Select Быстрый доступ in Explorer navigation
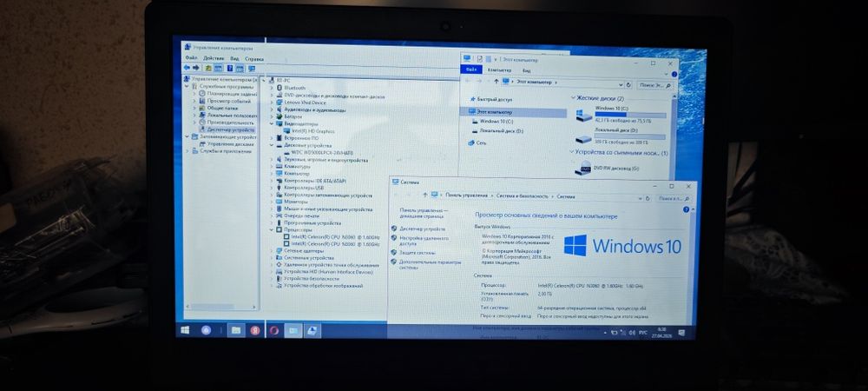Viewport: 868px width, 391px height. click(x=495, y=100)
